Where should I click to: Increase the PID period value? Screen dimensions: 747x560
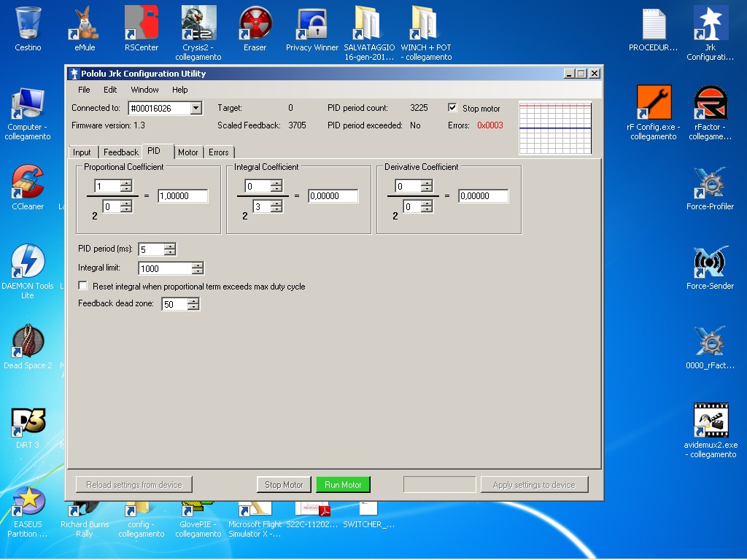tap(170, 246)
